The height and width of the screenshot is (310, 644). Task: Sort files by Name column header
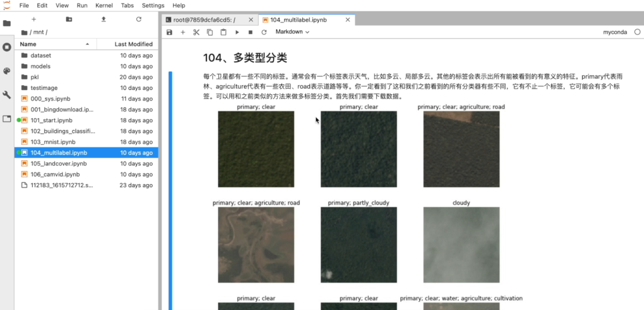click(54, 44)
